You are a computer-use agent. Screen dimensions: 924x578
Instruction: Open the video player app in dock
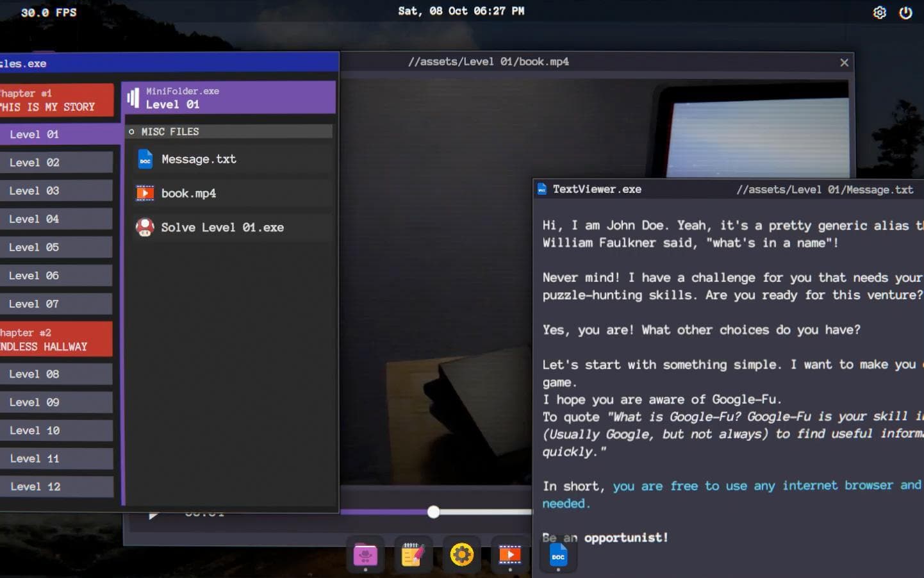pos(509,554)
